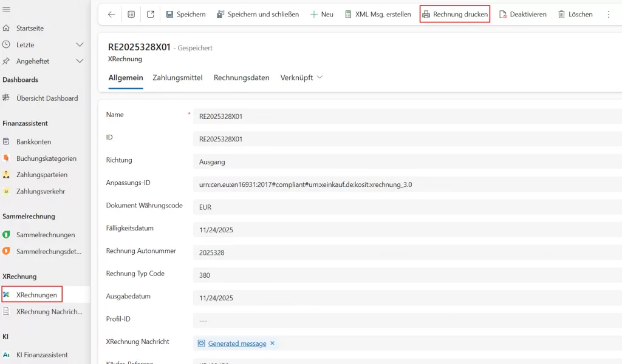
Task: Click XRechnungen X icon
Action: [x=6, y=295]
